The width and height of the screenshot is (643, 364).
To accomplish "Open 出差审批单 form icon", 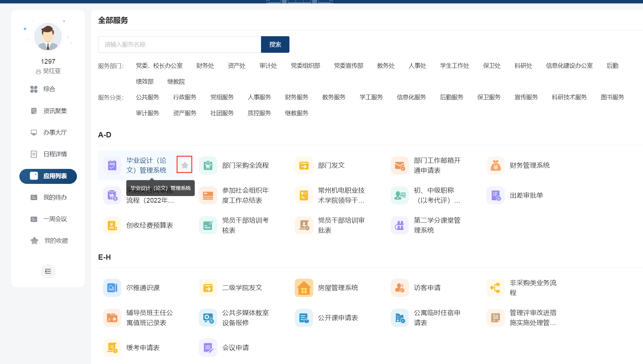I will 495,195.
